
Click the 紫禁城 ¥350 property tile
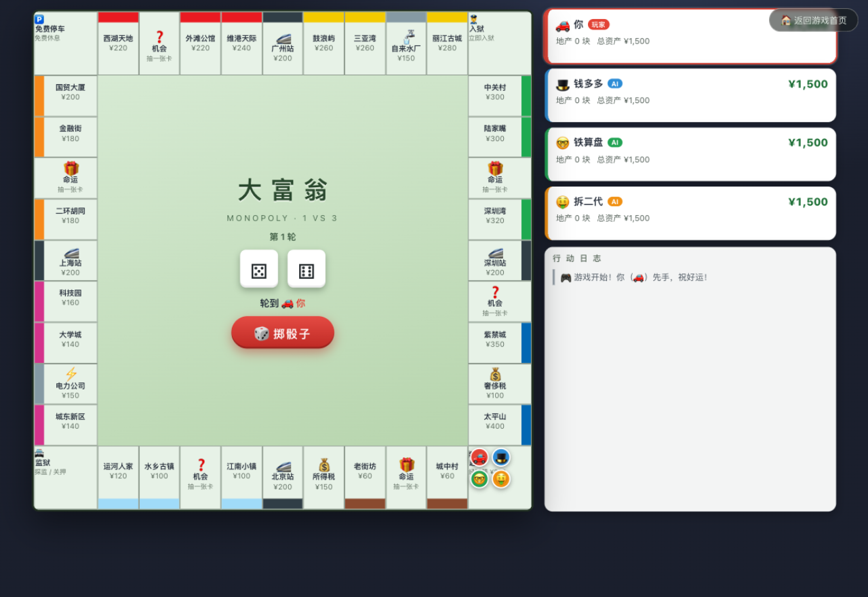[x=500, y=343]
